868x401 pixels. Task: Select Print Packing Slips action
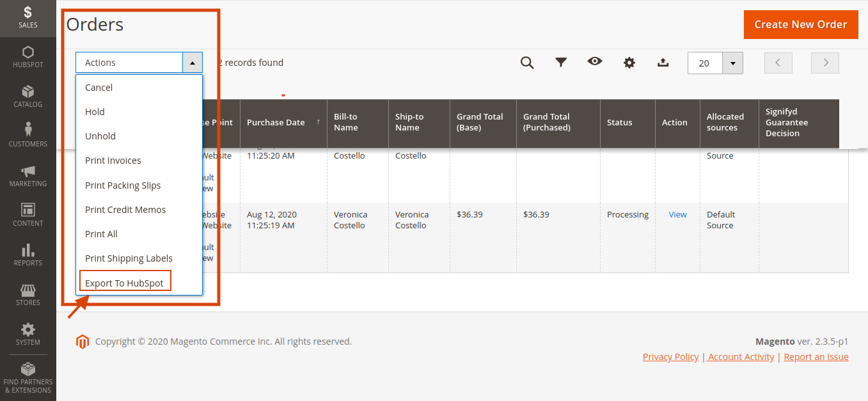point(139,185)
